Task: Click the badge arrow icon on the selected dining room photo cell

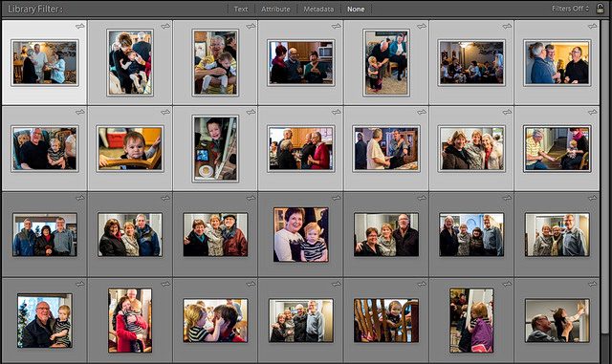Action: tap(80, 26)
